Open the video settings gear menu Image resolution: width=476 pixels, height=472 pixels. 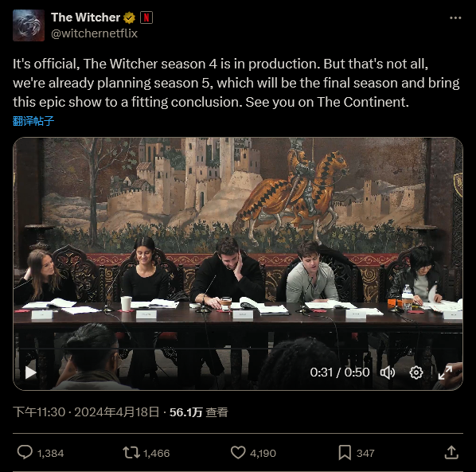[416, 373]
